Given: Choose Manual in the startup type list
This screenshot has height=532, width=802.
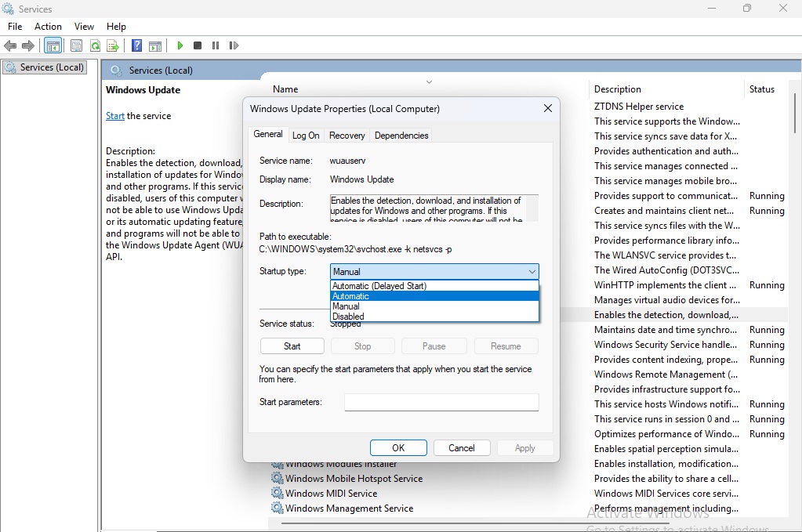Looking at the screenshot, I should pyautogui.click(x=435, y=306).
